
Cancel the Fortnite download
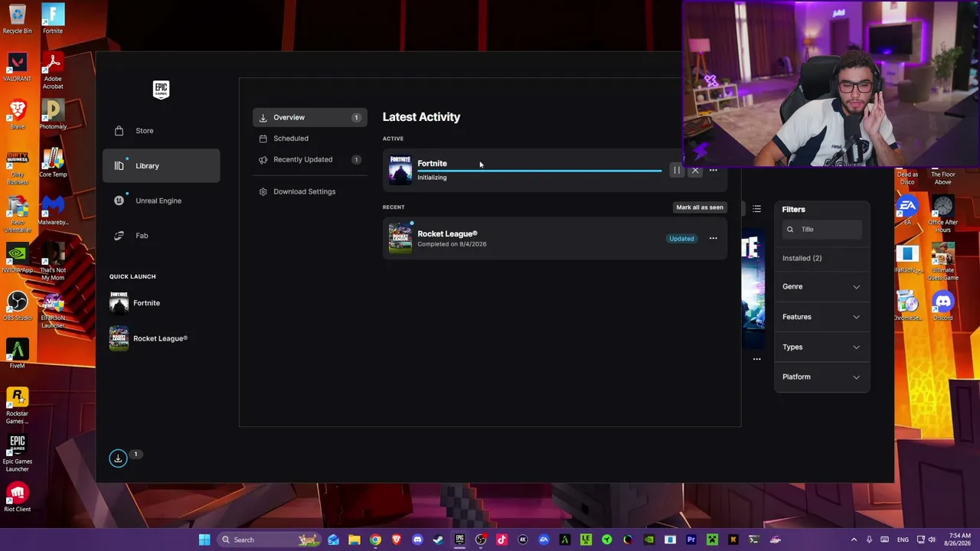pyautogui.click(x=695, y=171)
